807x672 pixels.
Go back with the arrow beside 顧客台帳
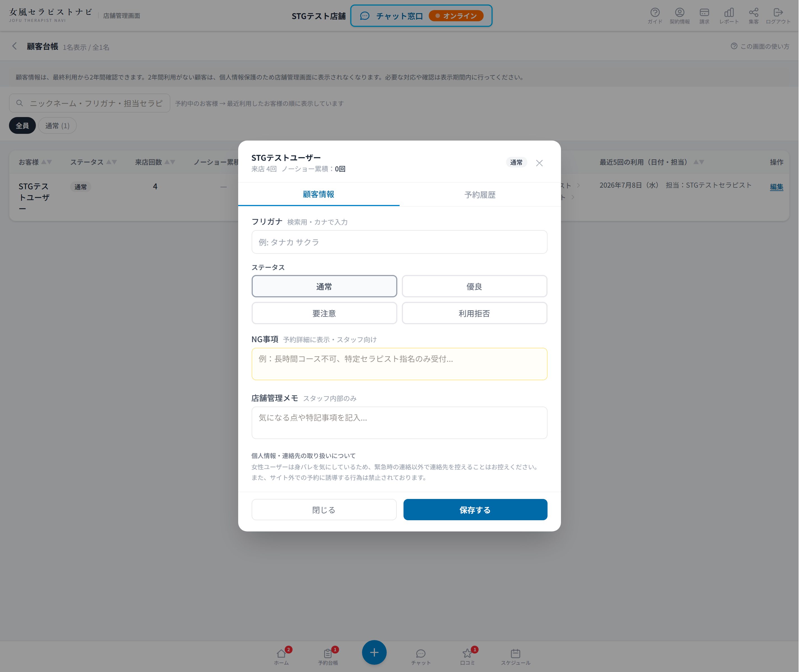point(15,47)
